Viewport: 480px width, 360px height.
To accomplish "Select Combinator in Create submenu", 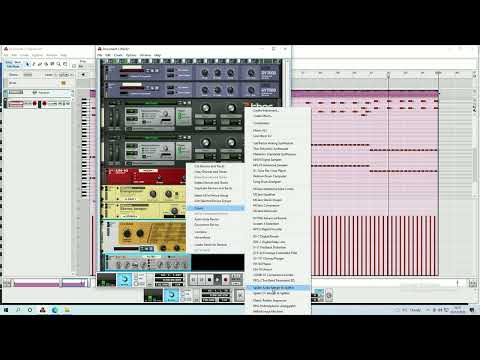I will point(278,123).
